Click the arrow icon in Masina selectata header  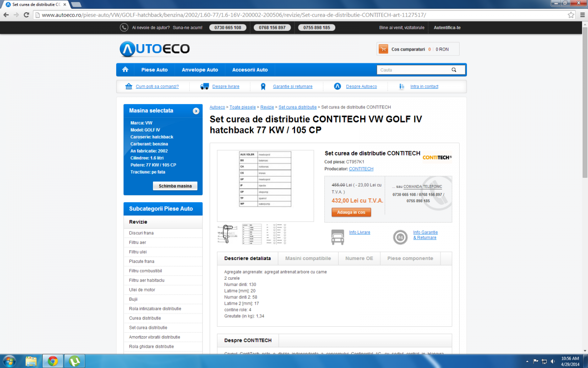196,111
